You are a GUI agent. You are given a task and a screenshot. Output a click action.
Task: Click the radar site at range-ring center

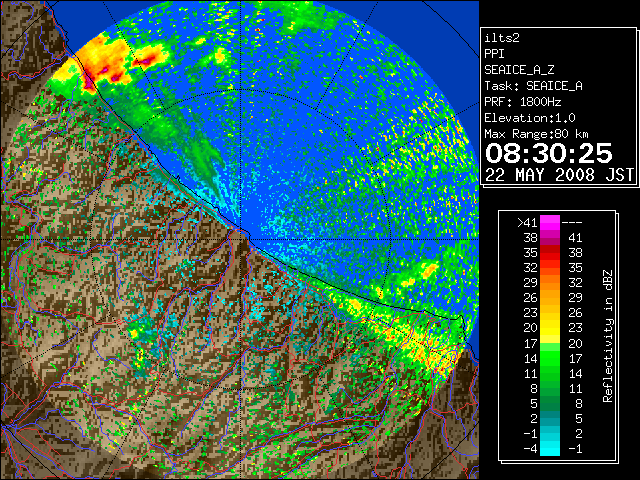tap(241, 239)
